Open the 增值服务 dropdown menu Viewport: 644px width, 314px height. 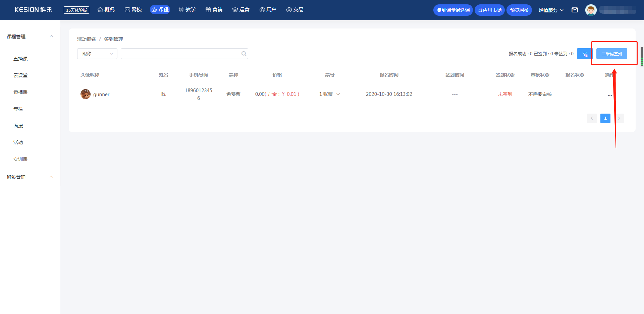point(551,10)
